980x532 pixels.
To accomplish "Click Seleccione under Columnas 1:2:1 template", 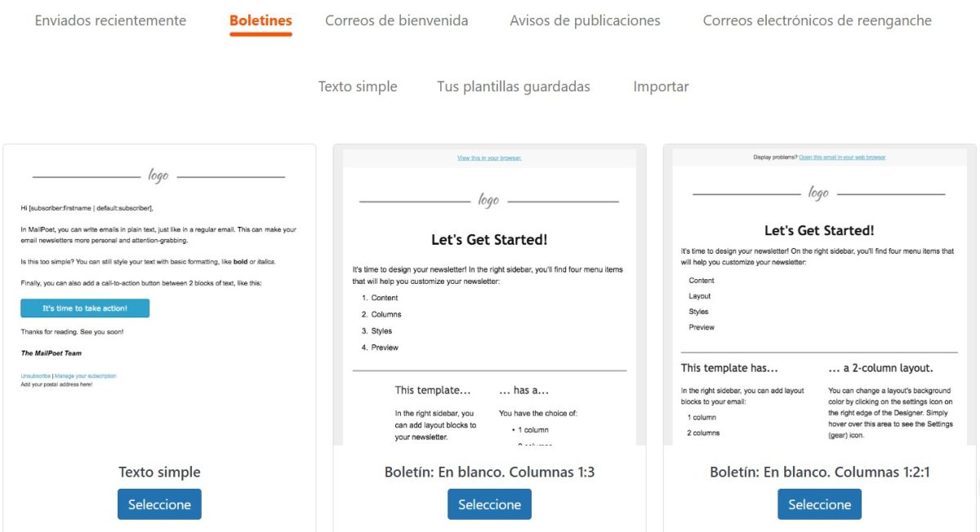I will [x=819, y=504].
